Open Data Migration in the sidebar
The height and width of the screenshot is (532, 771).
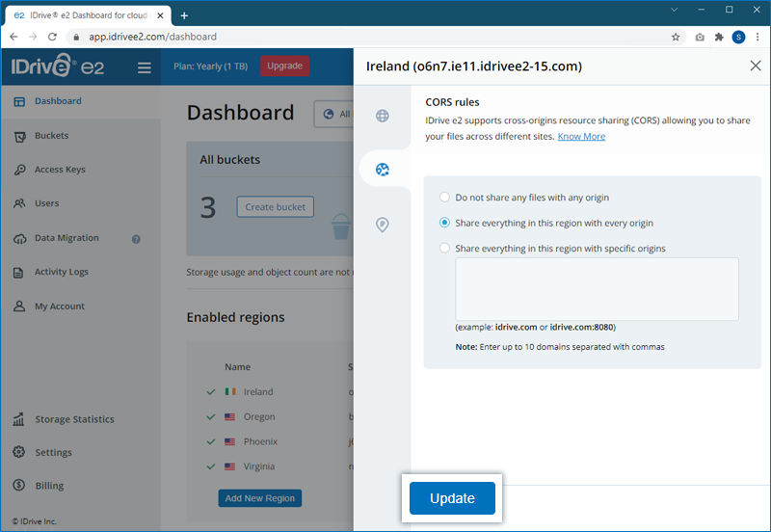(66, 238)
